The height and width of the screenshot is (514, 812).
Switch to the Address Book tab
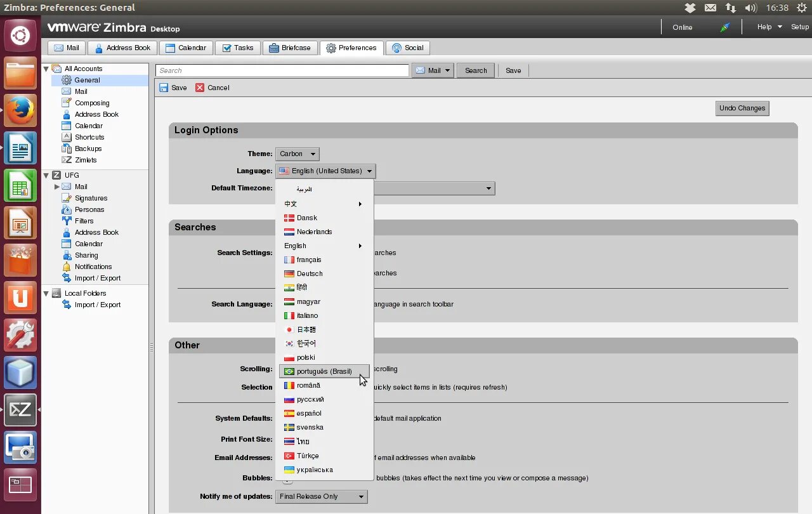(122, 48)
